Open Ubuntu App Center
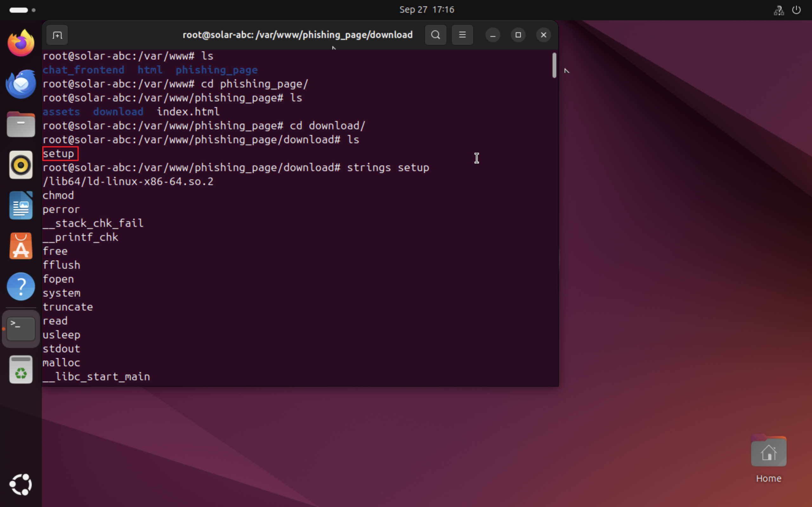The height and width of the screenshot is (507, 812). click(x=21, y=246)
